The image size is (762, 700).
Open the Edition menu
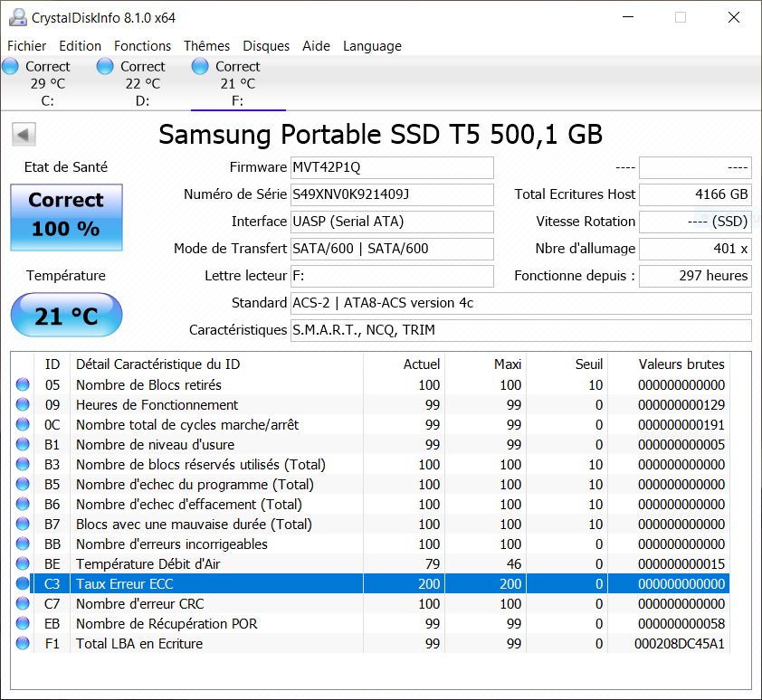pos(81,46)
